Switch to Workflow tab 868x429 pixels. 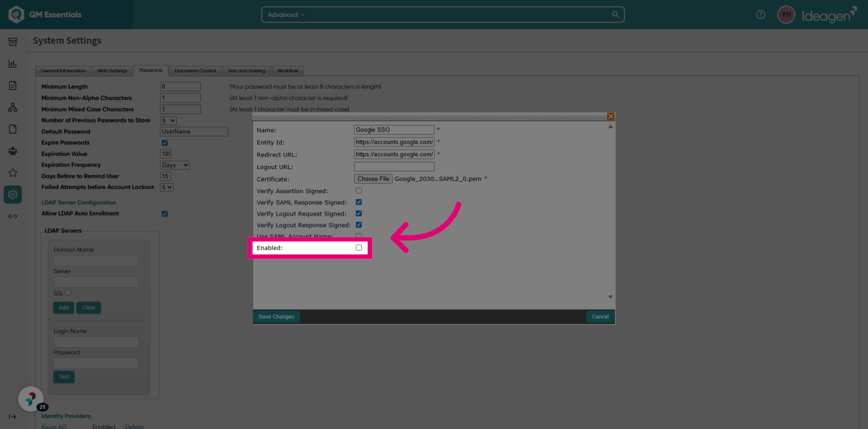point(288,70)
